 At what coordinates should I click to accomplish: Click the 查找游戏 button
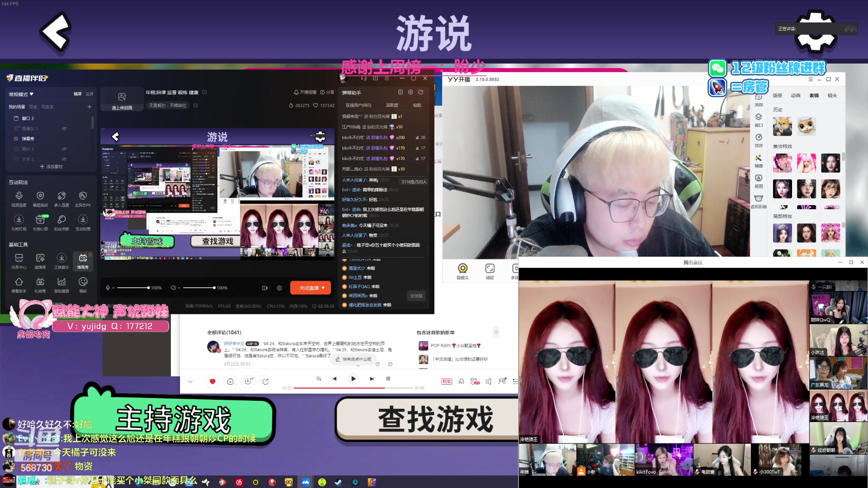(x=427, y=419)
